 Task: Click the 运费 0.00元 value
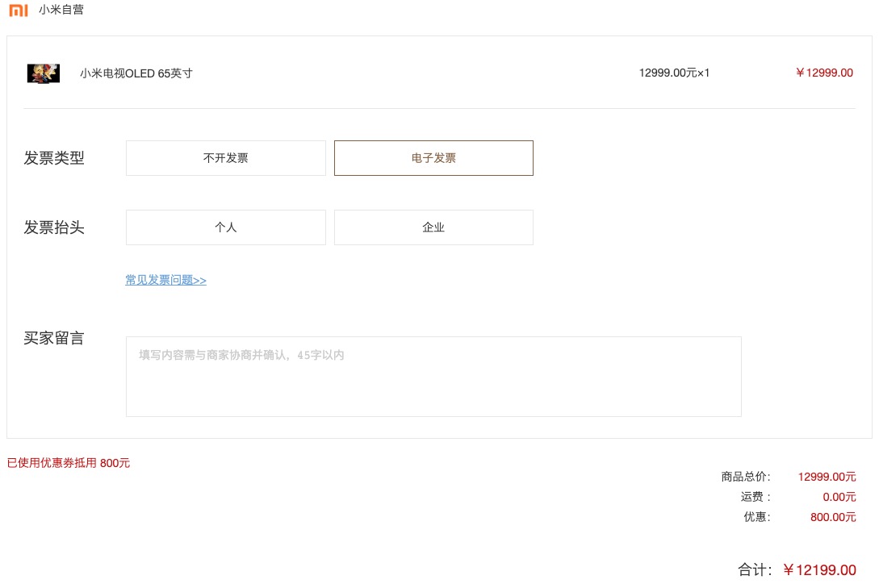tap(839, 497)
